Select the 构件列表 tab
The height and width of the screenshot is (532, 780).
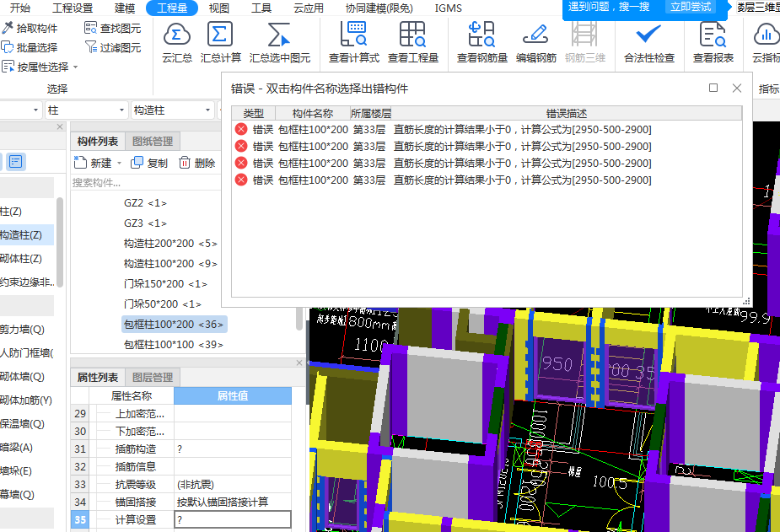(x=98, y=141)
